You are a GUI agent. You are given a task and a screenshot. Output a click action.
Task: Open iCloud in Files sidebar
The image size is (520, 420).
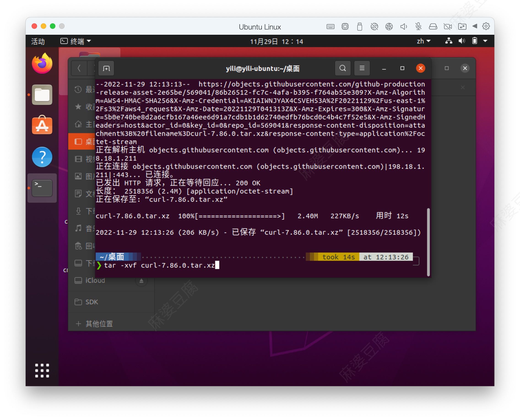point(95,280)
